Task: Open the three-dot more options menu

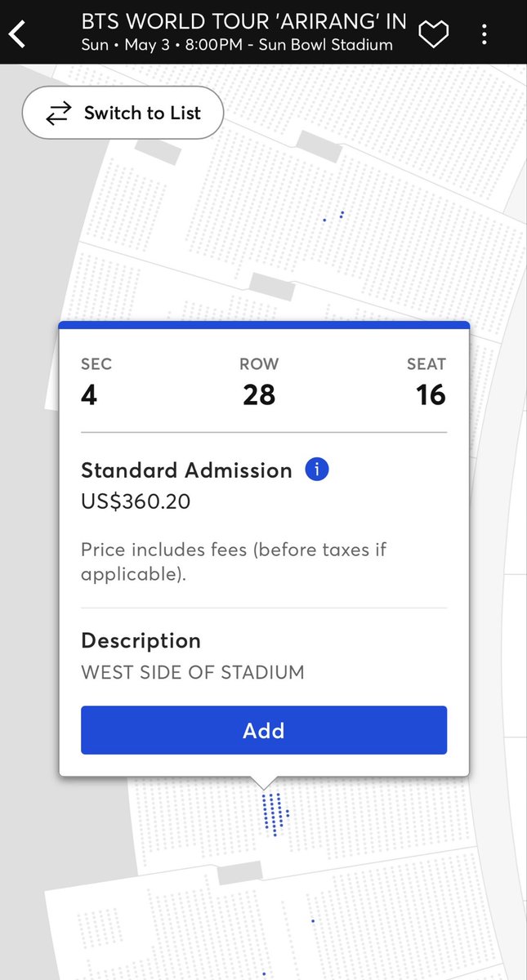Action: [485, 34]
